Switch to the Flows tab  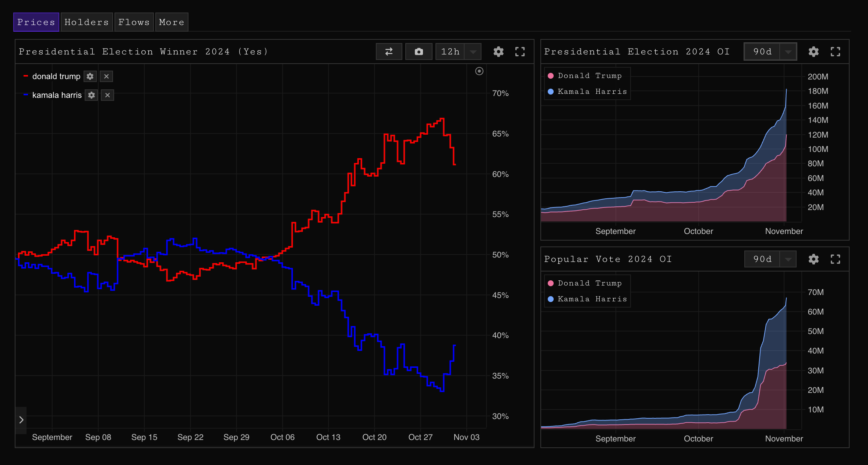tap(134, 22)
